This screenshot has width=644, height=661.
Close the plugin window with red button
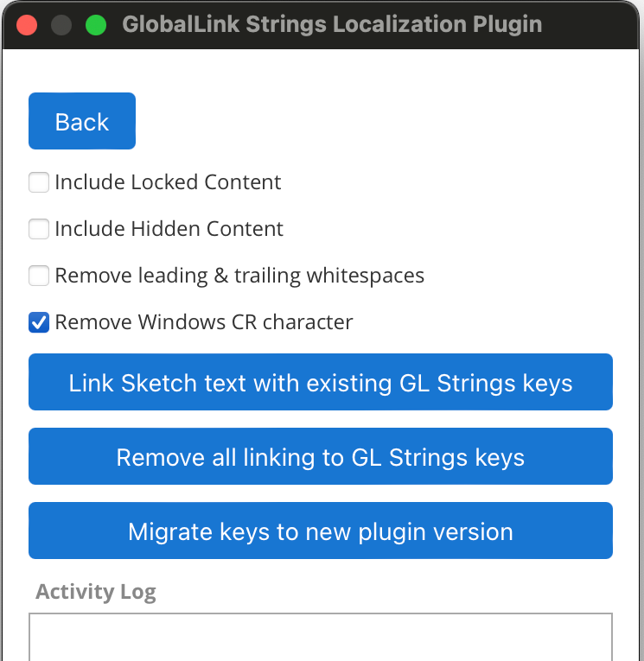(x=27, y=25)
